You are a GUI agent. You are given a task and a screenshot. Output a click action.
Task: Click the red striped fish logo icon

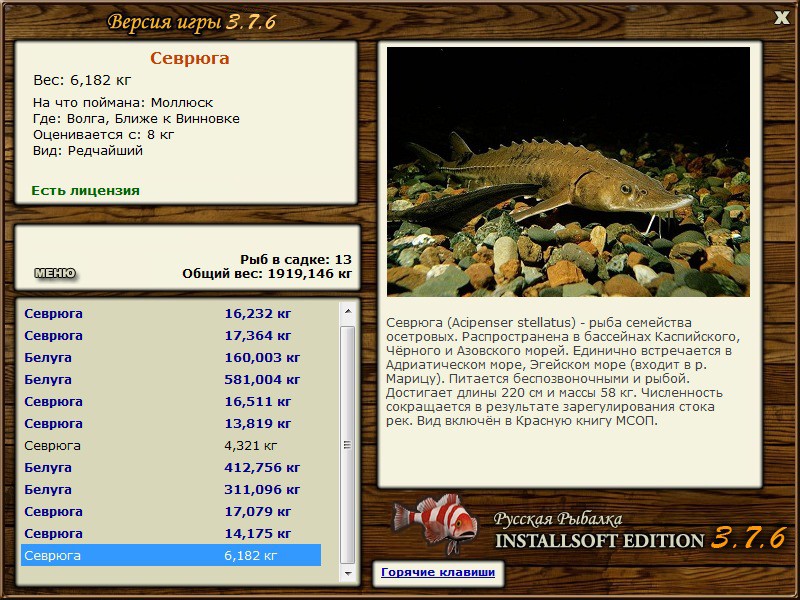pyautogui.click(x=435, y=523)
